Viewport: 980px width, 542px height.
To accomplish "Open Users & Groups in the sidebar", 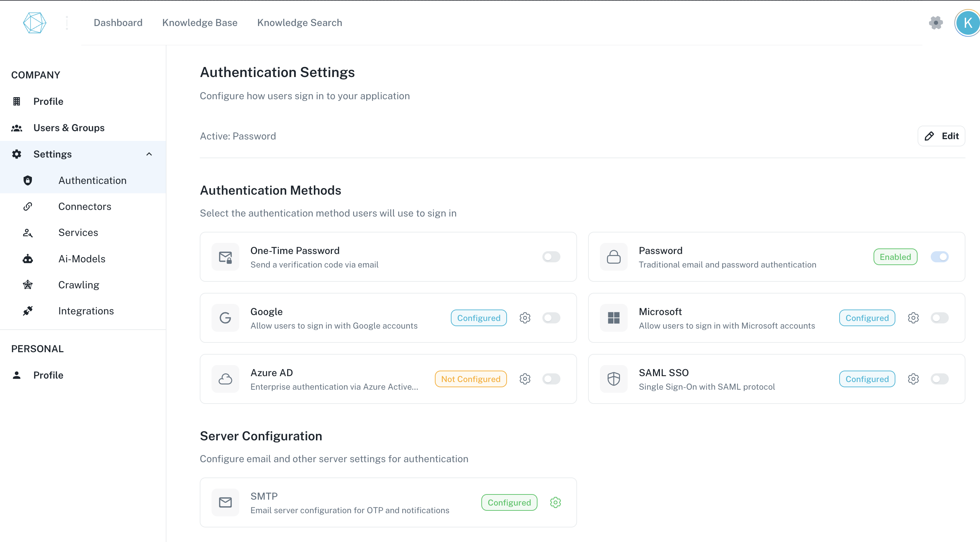I will click(x=69, y=127).
